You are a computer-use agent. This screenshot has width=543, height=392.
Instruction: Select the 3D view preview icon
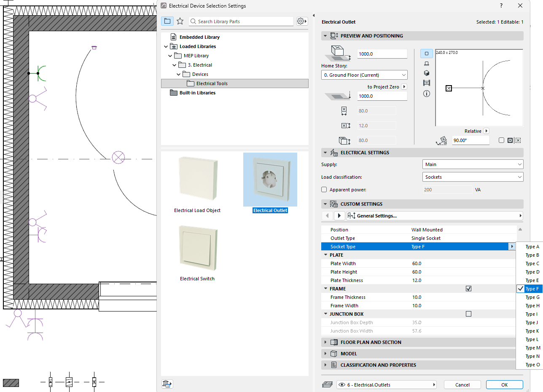click(426, 73)
